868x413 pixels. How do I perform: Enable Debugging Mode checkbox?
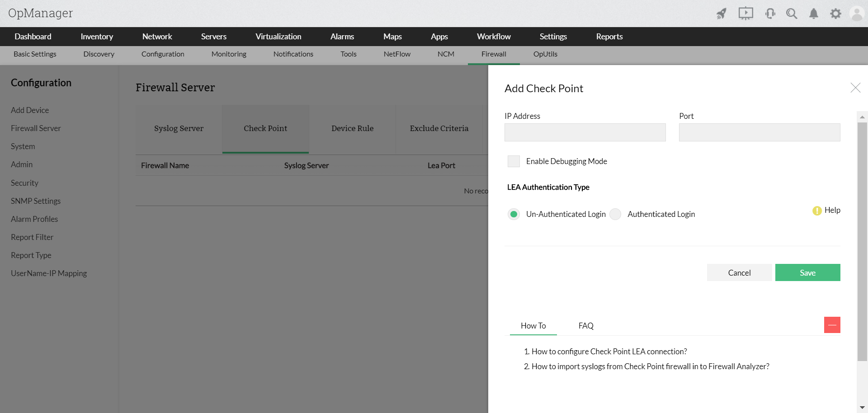[x=514, y=161]
